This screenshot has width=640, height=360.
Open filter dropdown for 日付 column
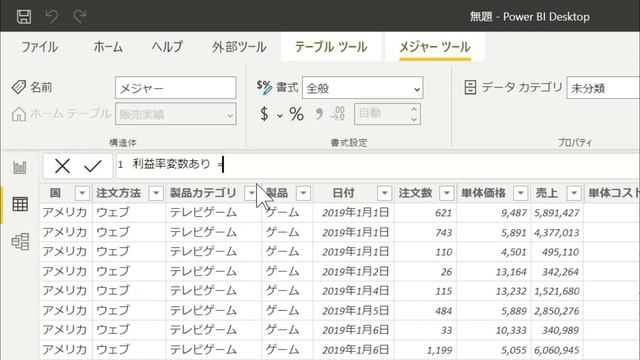(384, 193)
